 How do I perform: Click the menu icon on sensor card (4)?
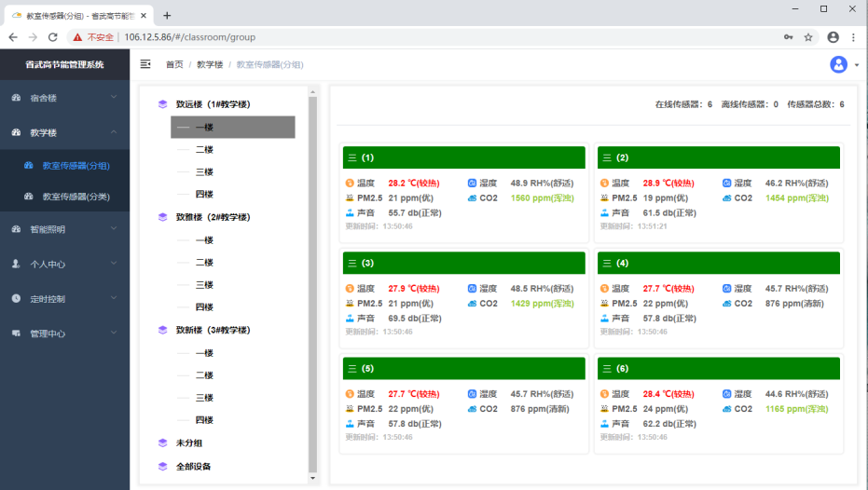click(607, 264)
